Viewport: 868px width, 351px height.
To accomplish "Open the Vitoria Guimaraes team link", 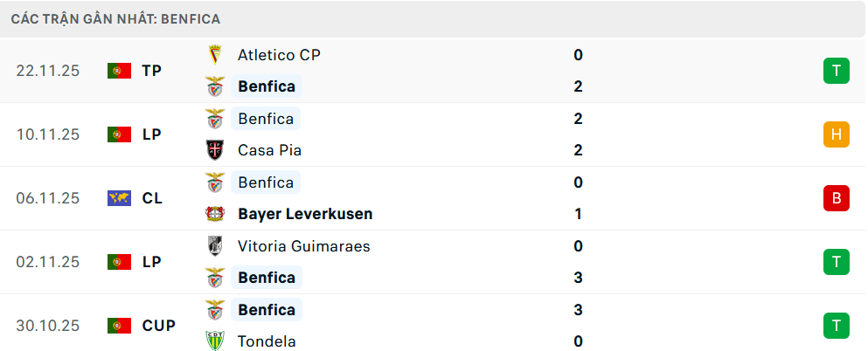I will pyautogui.click(x=303, y=246).
